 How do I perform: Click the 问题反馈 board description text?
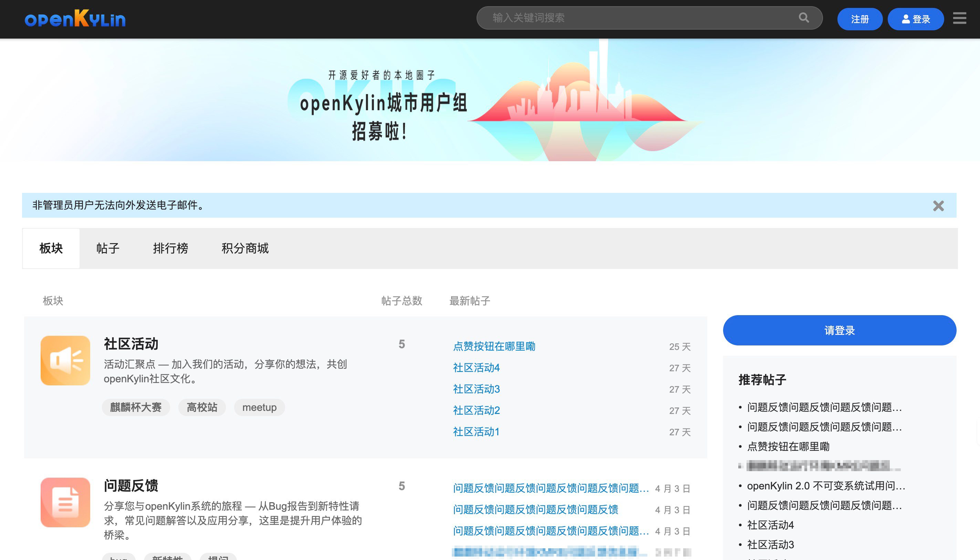pos(232,520)
